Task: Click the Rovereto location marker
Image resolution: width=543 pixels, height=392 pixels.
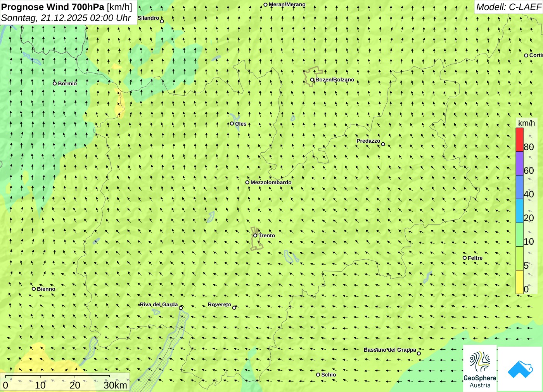Action: 234,308
